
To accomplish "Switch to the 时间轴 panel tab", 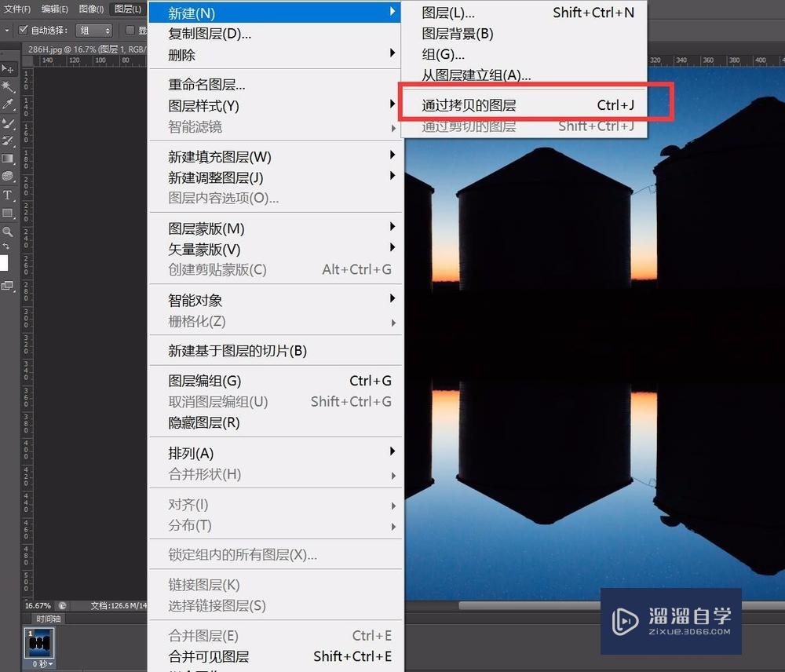I will point(49,619).
